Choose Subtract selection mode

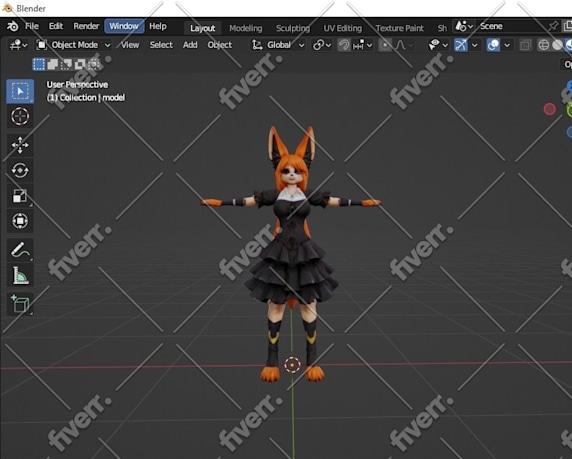[x=66, y=64]
